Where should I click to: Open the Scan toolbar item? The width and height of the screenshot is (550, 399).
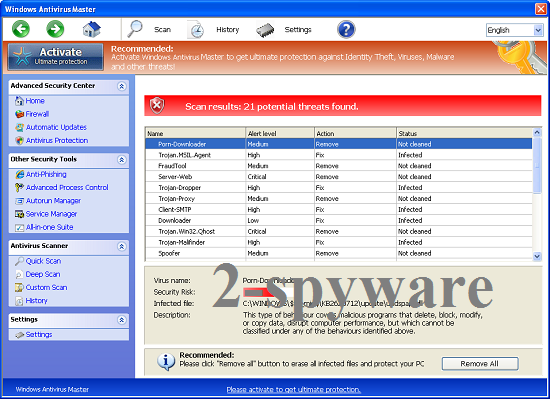[x=162, y=30]
